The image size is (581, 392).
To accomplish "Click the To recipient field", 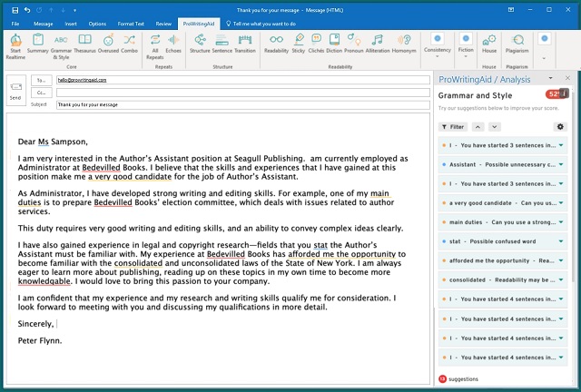I will tap(243, 80).
